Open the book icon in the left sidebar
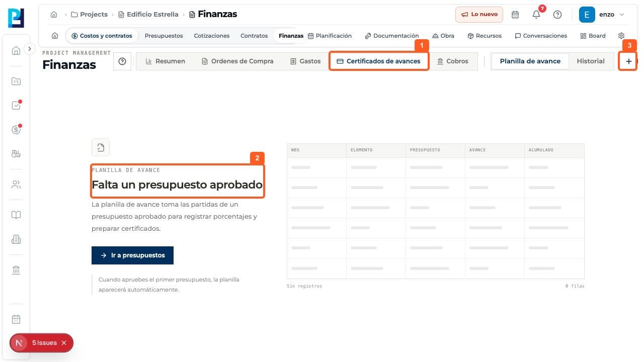644x362 pixels. pos(16,215)
